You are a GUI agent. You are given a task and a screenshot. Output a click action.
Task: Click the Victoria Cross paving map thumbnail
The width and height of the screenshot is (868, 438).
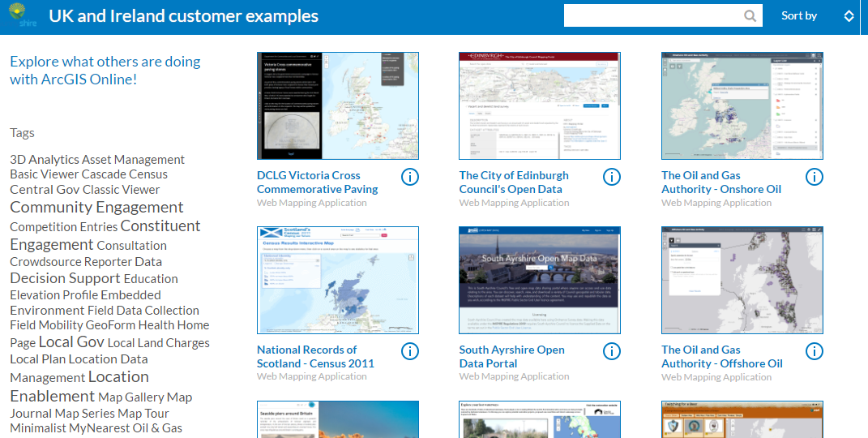[338, 105]
